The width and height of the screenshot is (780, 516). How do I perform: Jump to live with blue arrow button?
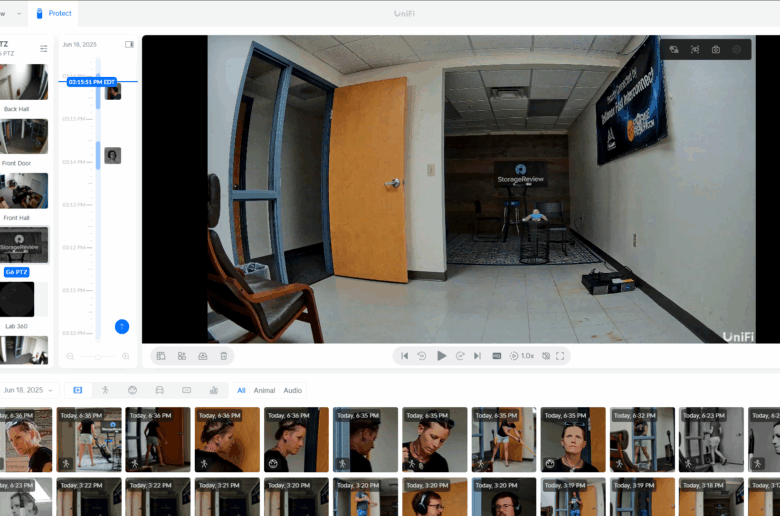[122, 326]
